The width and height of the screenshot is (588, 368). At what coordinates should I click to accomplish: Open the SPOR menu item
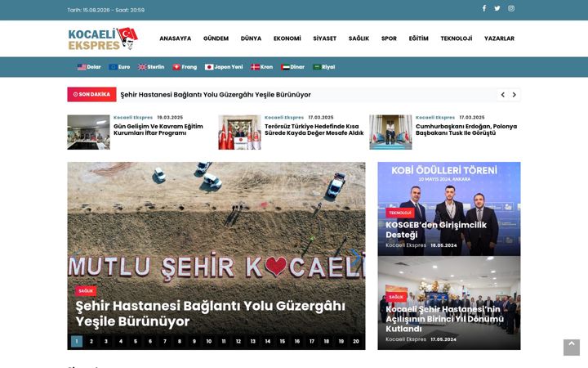[x=389, y=38]
